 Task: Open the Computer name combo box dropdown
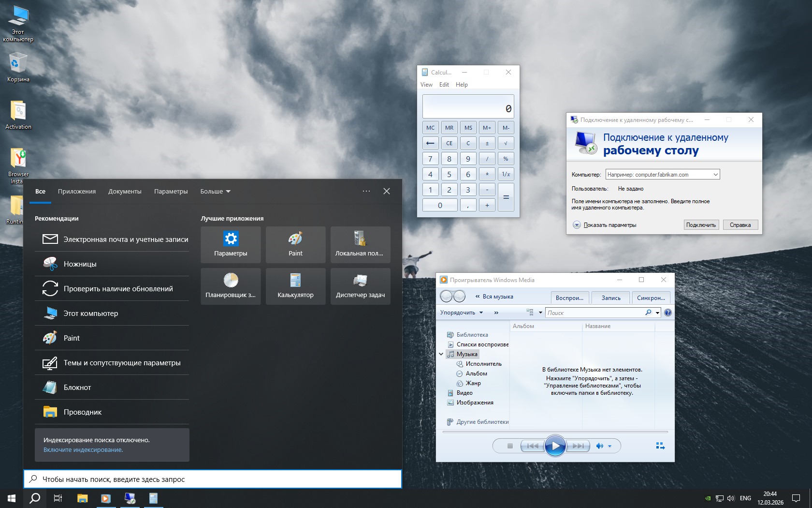715,175
